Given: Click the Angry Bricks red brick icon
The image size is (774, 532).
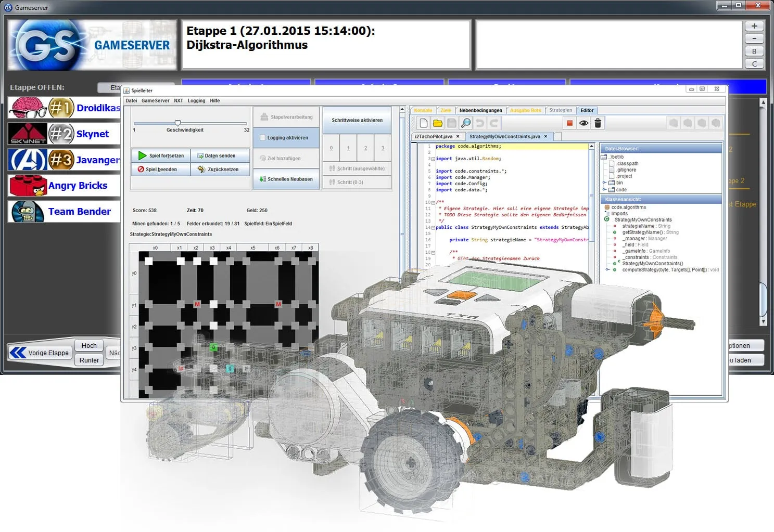Looking at the screenshot, I should (28, 186).
